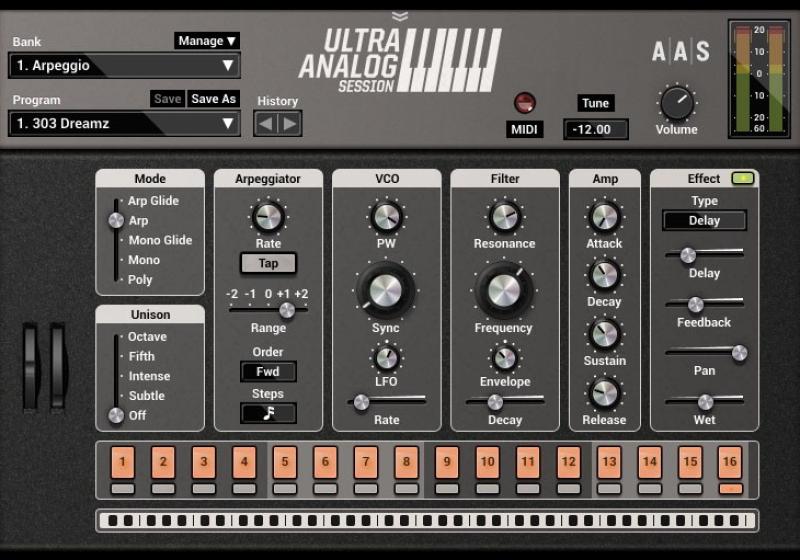Toggle the lit button under step 16
Viewport: 800px width, 560px height.
tap(730, 489)
